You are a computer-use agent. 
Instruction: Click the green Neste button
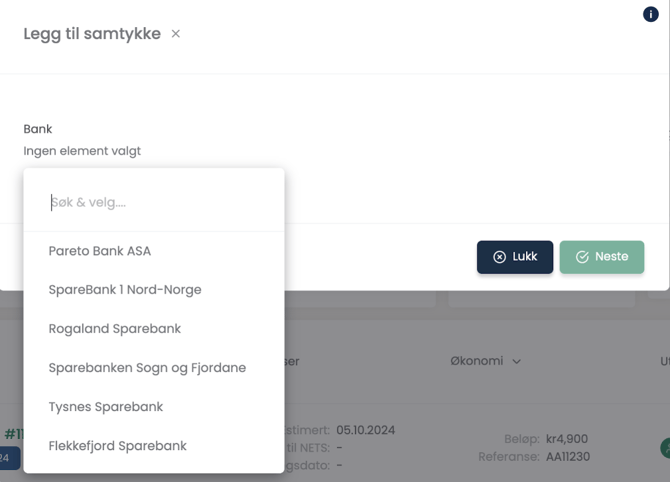click(x=601, y=257)
